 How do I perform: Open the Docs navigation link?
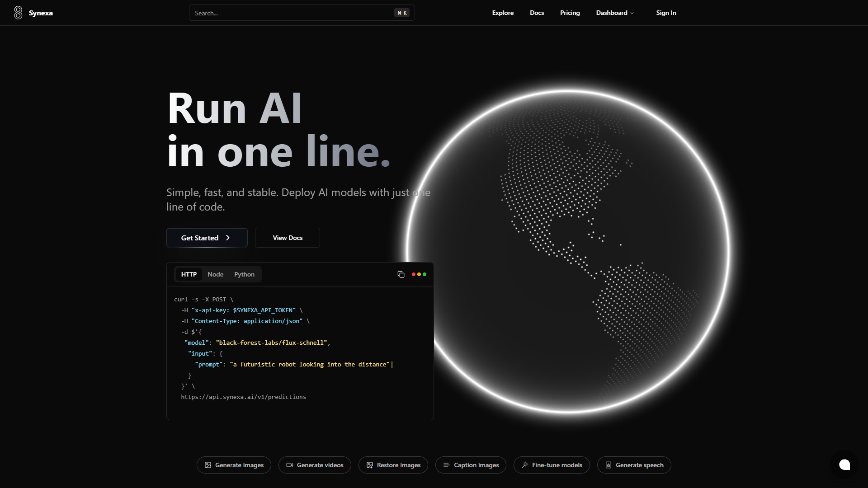tap(537, 13)
